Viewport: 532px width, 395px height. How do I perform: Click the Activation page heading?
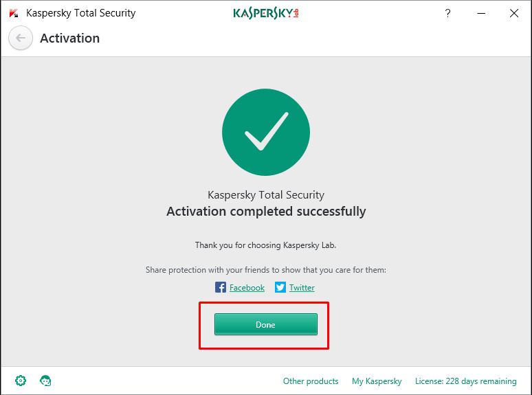70,38
